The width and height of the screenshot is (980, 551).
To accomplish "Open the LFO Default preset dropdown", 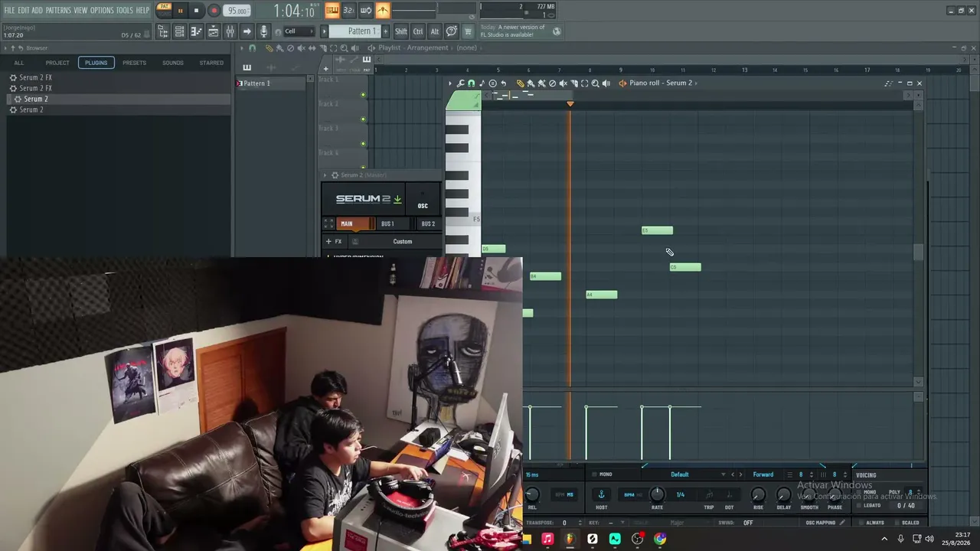I will pyautogui.click(x=680, y=474).
